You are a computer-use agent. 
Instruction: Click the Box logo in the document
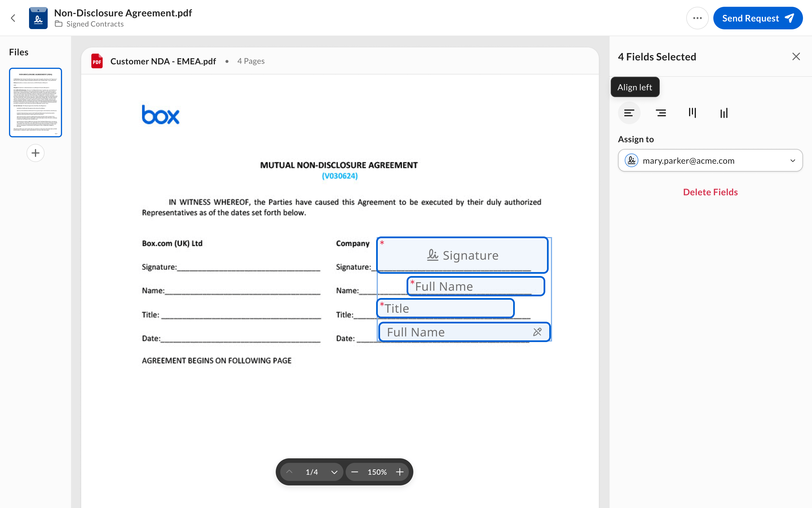(x=161, y=115)
